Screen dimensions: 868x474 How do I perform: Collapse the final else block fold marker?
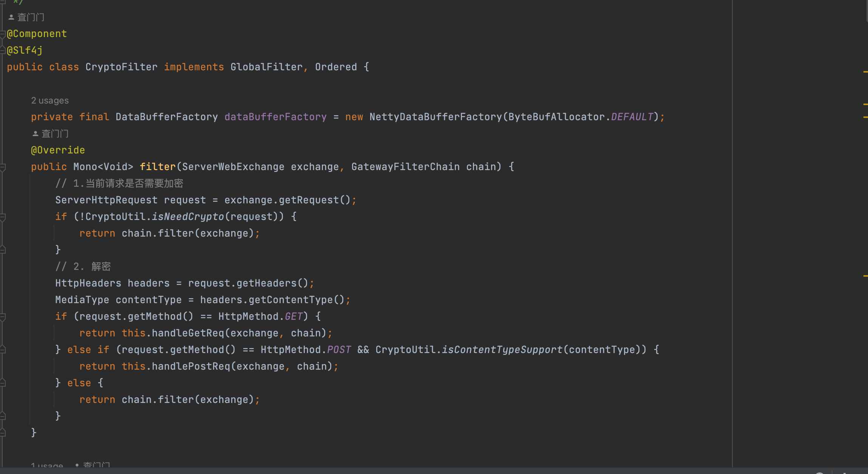click(x=3, y=383)
